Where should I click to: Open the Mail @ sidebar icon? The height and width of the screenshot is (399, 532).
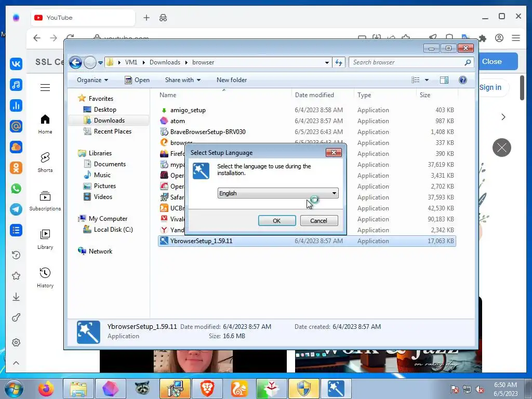click(16, 126)
